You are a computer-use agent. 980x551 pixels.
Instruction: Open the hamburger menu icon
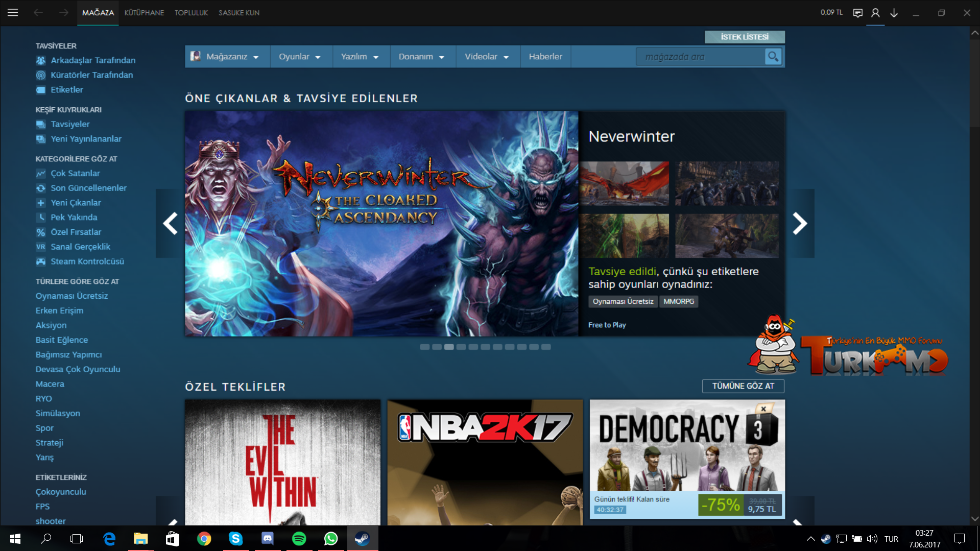[13, 13]
